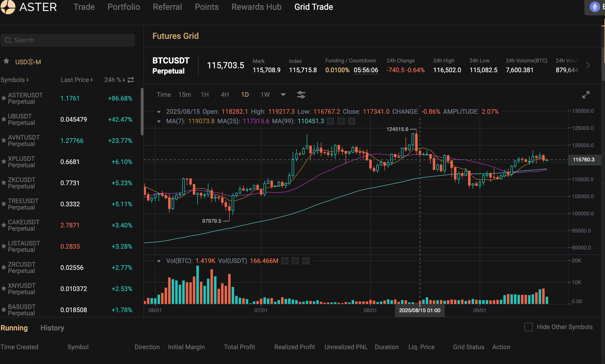Click the 97979.5 low price label
The height and width of the screenshot is (364, 605).
click(211, 221)
